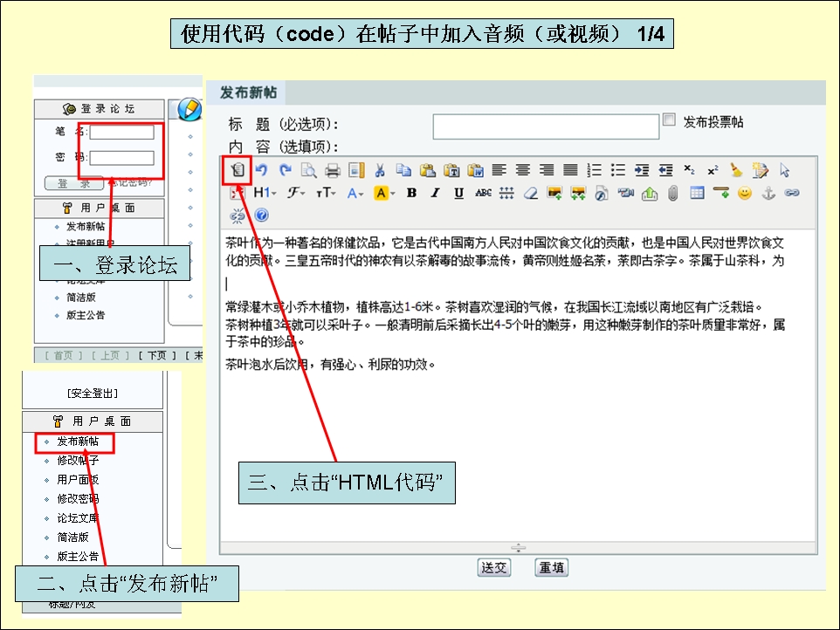The height and width of the screenshot is (630, 840).
Task: Toggle underline formatting
Action: click(x=459, y=193)
